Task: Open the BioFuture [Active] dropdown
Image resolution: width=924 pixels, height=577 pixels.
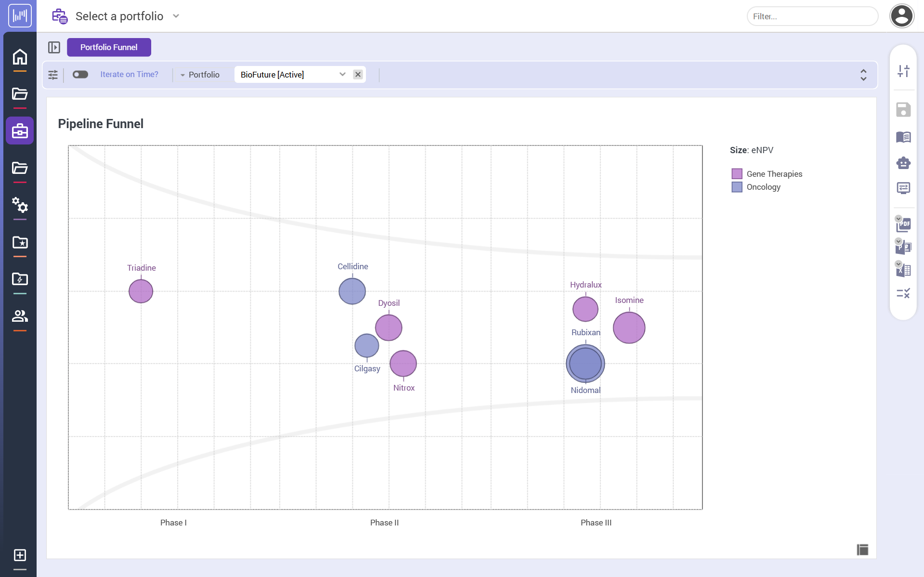Action: point(342,75)
